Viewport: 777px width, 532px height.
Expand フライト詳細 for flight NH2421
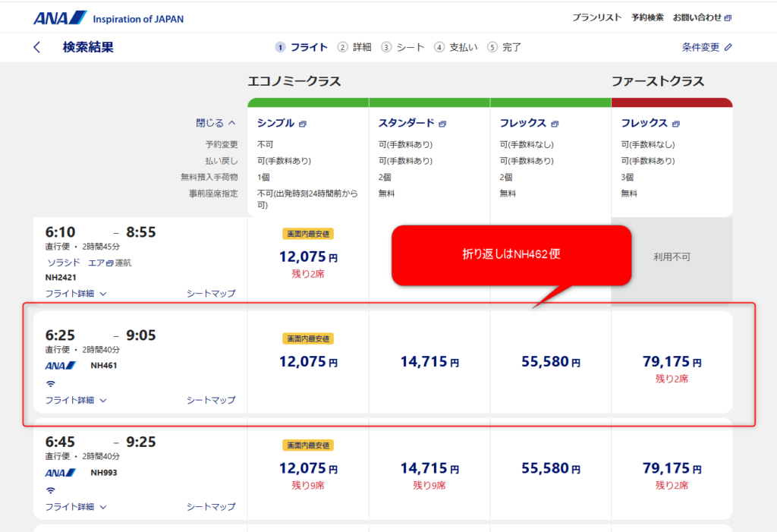76,294
